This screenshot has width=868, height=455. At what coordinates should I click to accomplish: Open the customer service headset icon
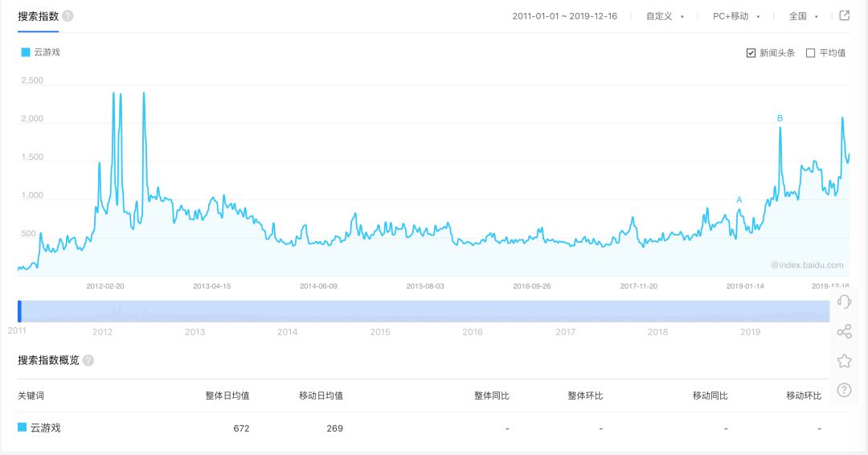pyautogui.click(x=844, y=301)
